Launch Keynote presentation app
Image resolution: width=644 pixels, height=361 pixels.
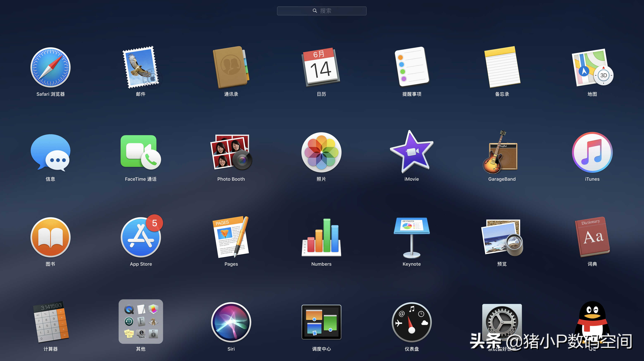point(411,237)
